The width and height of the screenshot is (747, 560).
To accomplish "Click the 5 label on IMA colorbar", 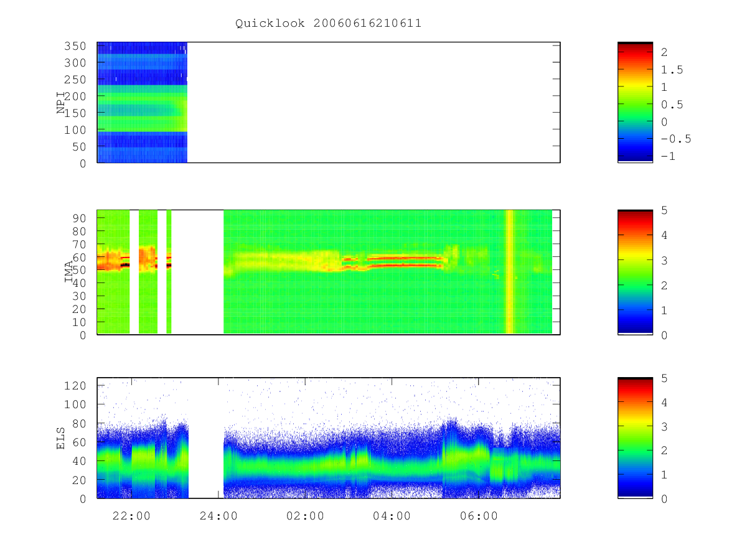I will tap(664, 210).
